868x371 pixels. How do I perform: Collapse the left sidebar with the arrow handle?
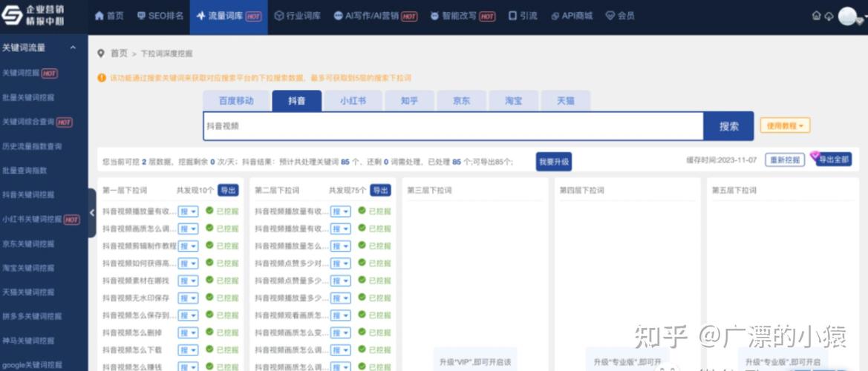pos(92,213)
